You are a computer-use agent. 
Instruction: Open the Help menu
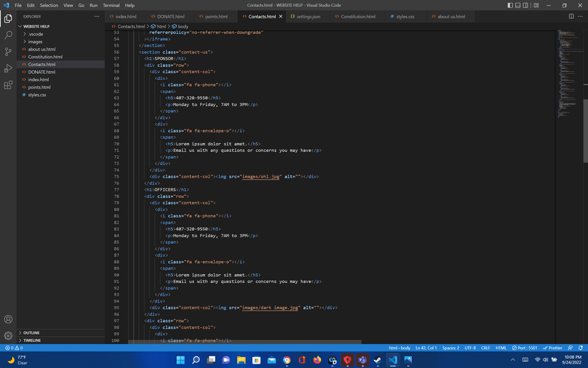(x=130, y=5)
